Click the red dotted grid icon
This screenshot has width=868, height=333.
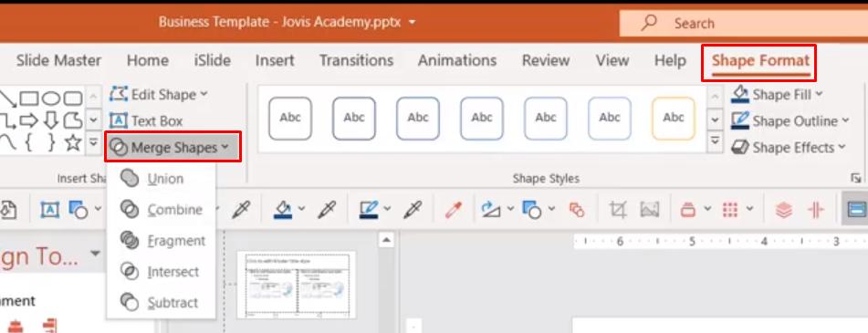pos(731,210)
